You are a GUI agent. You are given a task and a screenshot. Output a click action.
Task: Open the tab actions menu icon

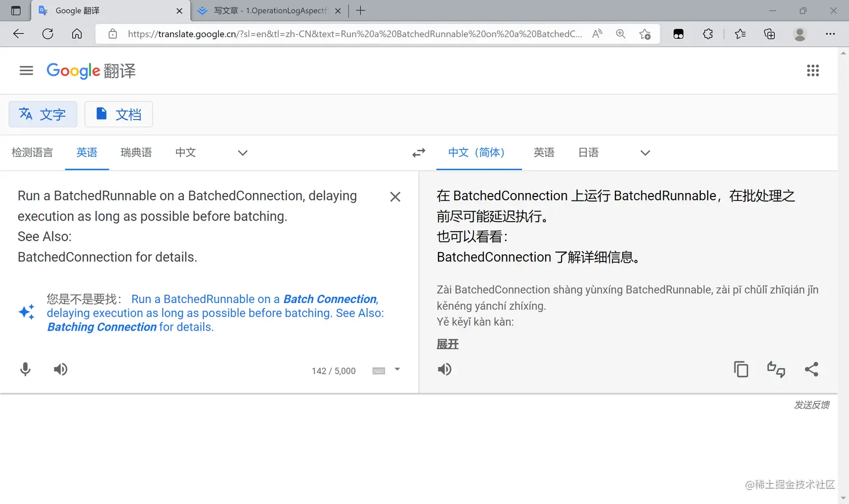click(16, 11)
